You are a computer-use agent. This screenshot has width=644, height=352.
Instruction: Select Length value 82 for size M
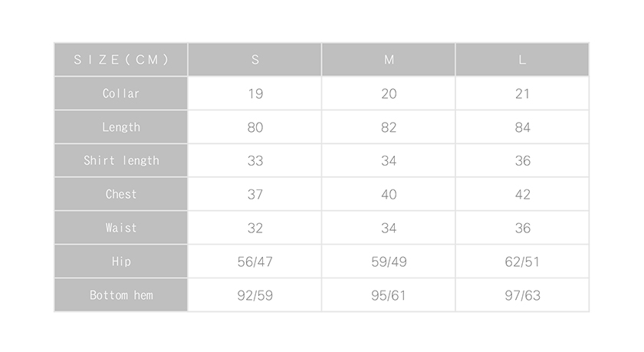pos(389,127)
